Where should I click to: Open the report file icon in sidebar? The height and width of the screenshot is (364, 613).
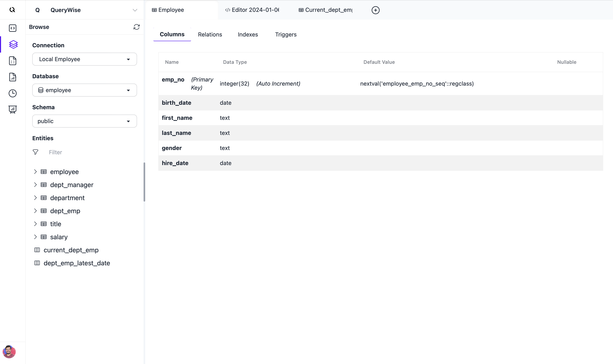click(12, 77)
